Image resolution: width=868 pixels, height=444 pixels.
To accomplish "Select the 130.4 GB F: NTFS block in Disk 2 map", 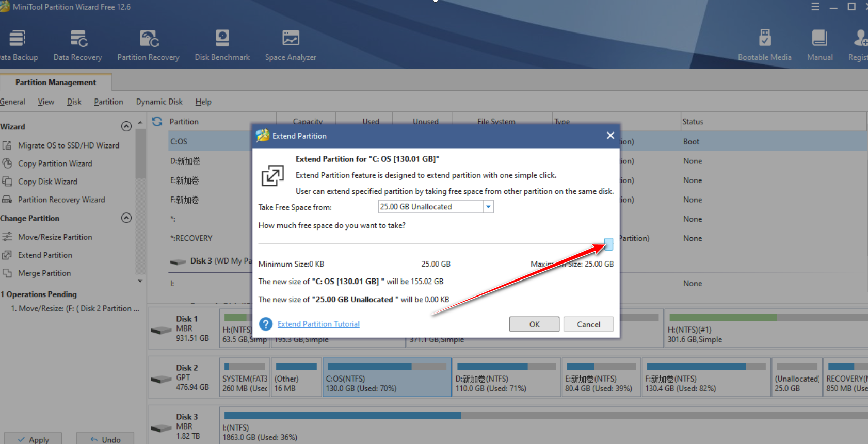I will (x=706, y=377).
